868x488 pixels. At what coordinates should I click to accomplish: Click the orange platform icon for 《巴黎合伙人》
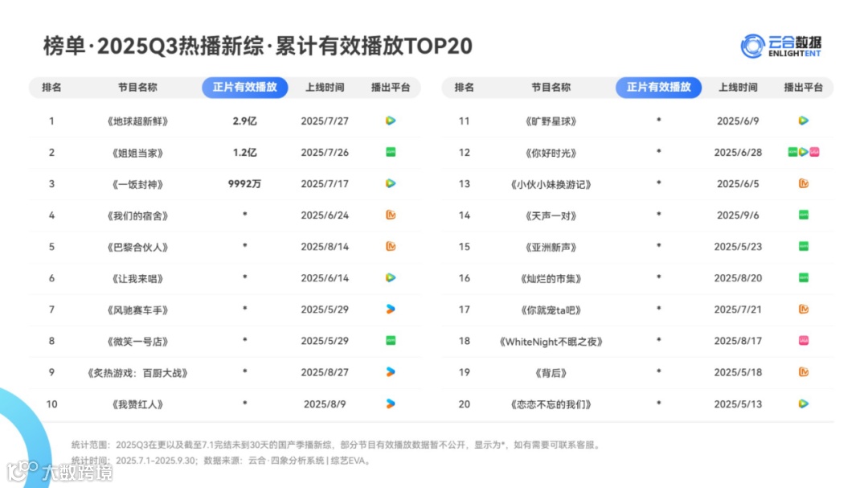[391, 247]
